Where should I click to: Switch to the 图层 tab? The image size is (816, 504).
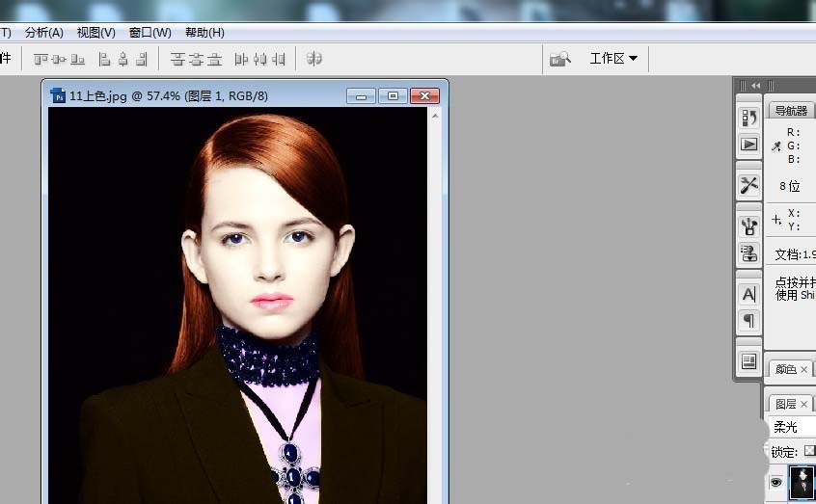point(786,404)
